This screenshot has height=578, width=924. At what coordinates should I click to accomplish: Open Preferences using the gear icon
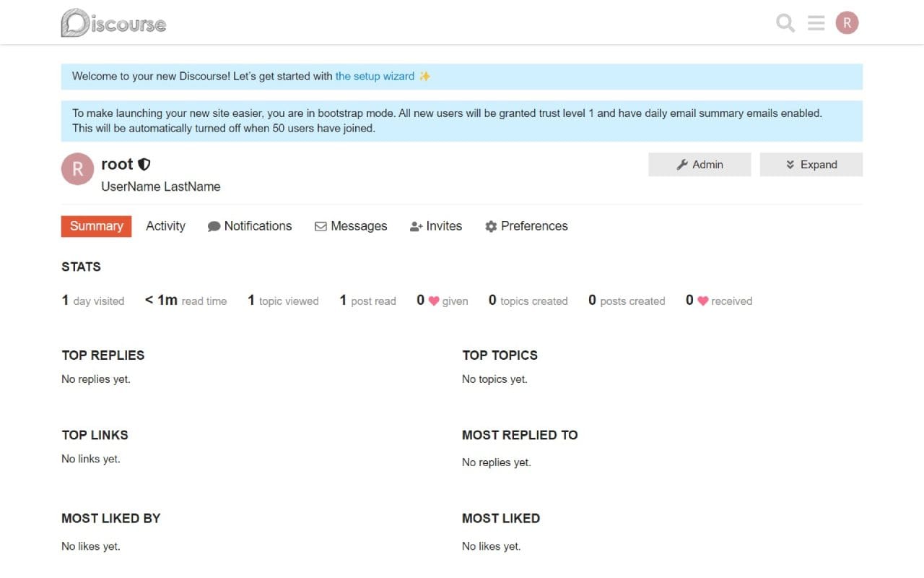(x=492, y=226)
